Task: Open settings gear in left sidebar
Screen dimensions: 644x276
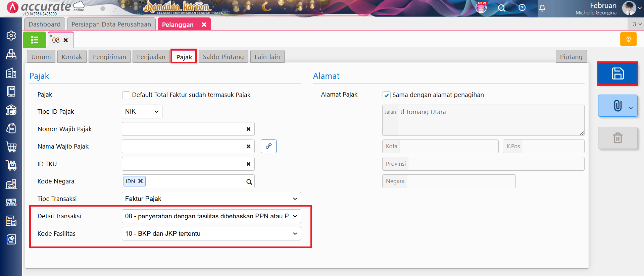Action: point(11,36)
